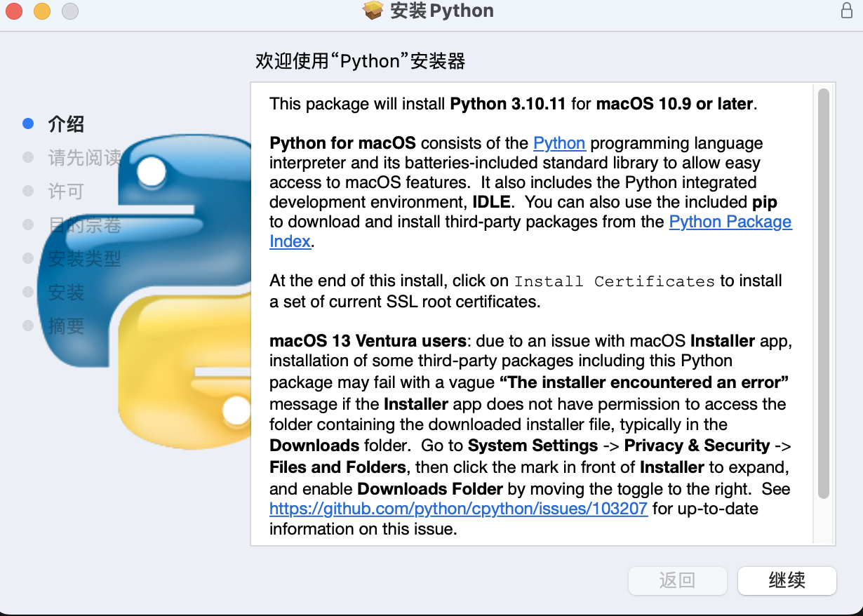This screenshot has height=616, width=863.
Task: Click the yellow minimize window button
Action: [42, 11]
